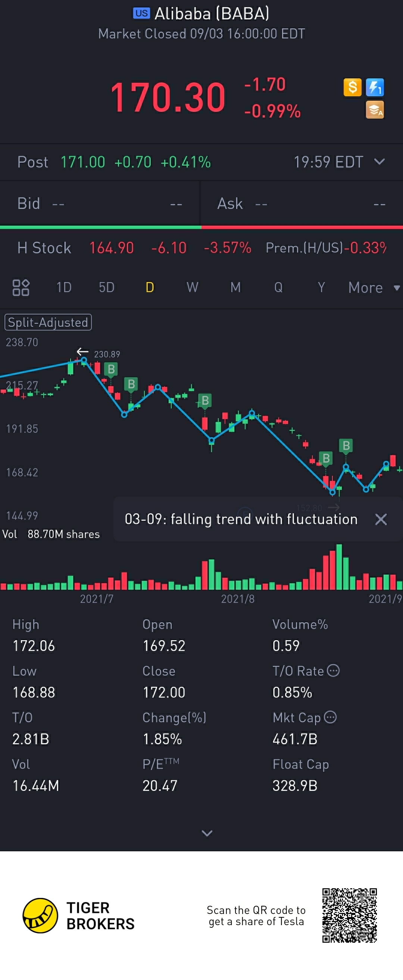Tap the blue lightning bolt badge icon
This screenshot has width=403, height=980.
(x=375, y=88)
